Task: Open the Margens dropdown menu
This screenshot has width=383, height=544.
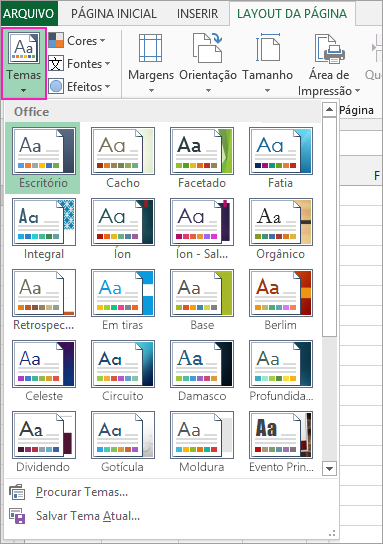Action: 151,63
